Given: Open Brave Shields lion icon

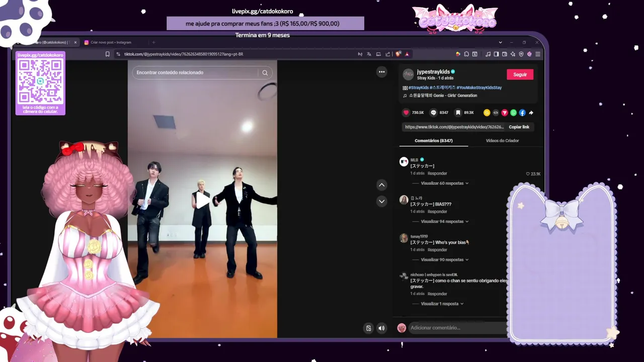Looking at the screenshot, I should pyautogui.click(x=398, y=54).
